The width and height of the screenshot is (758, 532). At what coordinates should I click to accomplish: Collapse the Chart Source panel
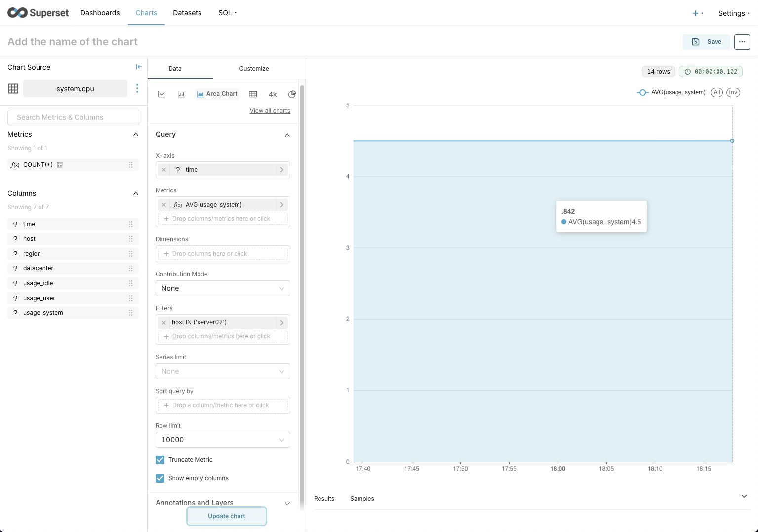tap(139, 67)
